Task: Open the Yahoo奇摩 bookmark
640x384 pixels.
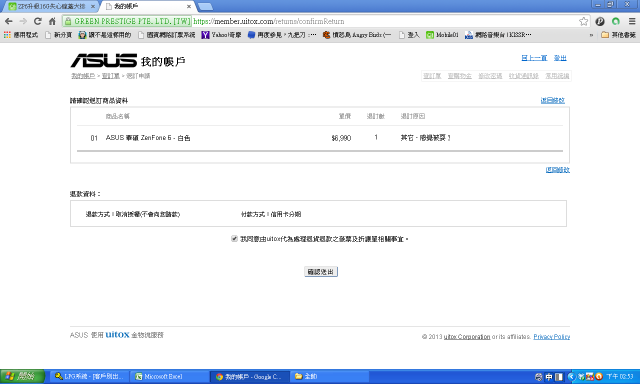Action: pyautogui.click(x=221, y=35)
